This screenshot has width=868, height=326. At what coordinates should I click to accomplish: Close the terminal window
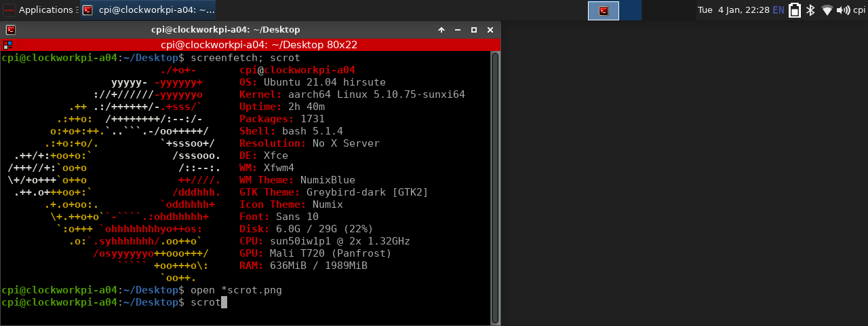[x=490, y=30]
